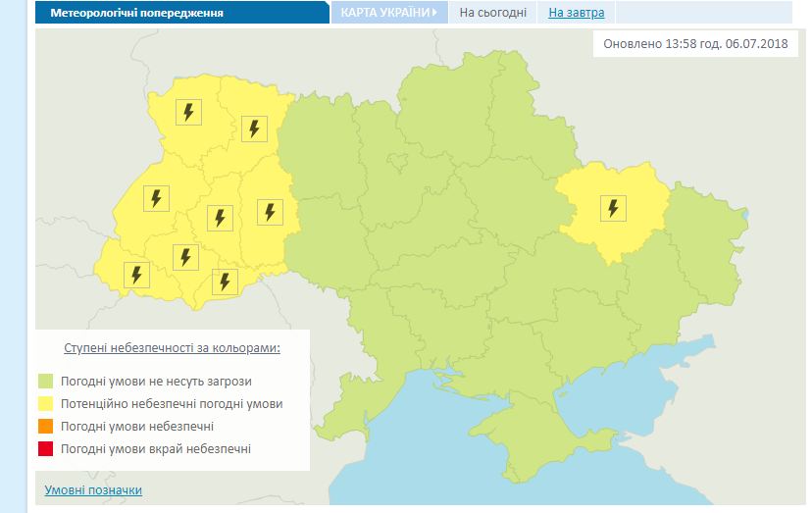
Task: Click the lightning icon on Rivne region
Action: pos(254,128)
